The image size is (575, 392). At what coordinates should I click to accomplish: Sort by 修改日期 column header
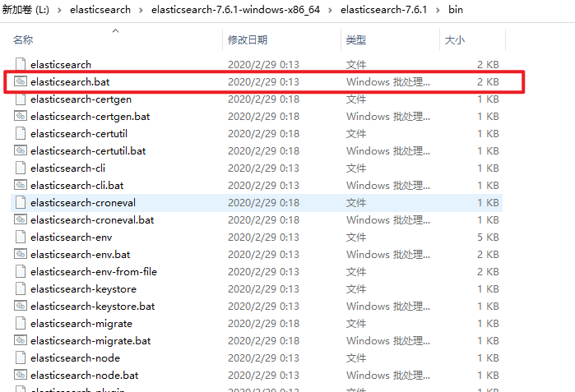click(248, 39)
